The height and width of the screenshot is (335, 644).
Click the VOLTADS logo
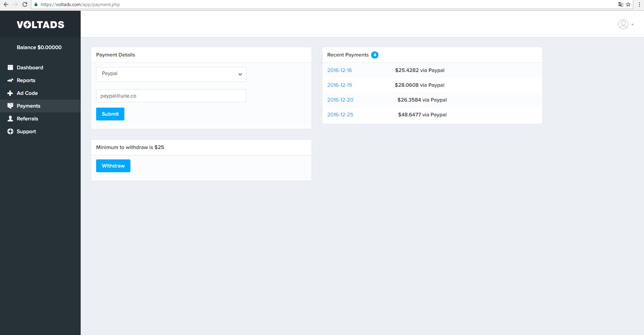40,25
